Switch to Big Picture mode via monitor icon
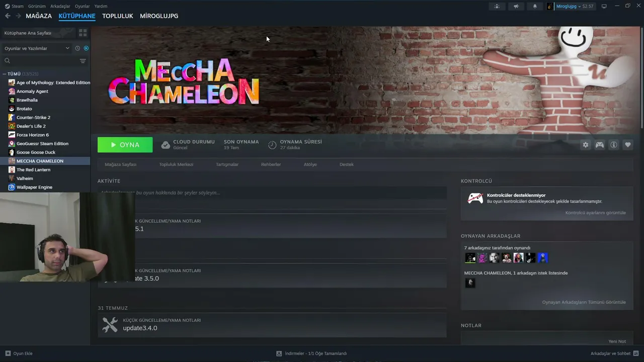This screenshot has width=644, height=362. click(x=604, y=6)
